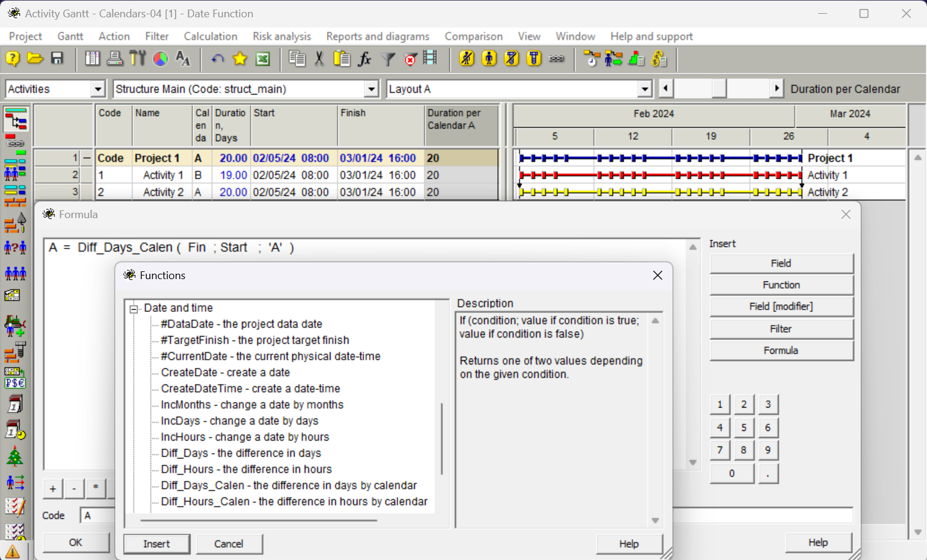927x560 pixels.
Task: Click the Gantt structure view icon in the sidebar
Action: click(x=15, y=120)
